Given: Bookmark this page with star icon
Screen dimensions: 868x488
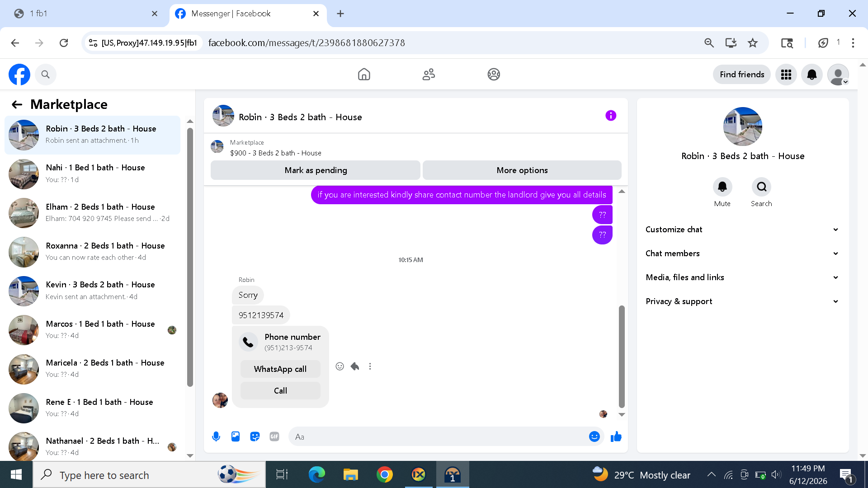Looking at the screenshot, I should (x=753, y=43).
